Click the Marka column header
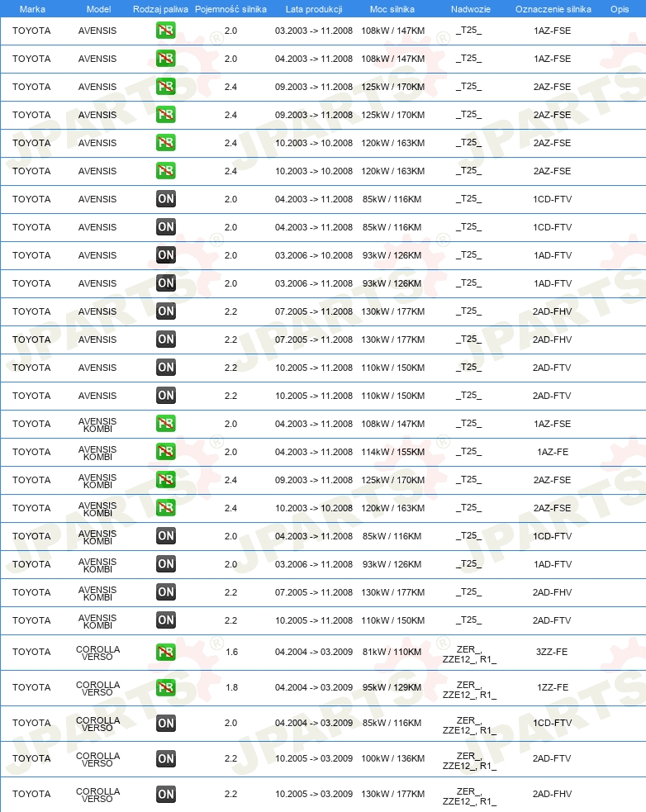 (32, 9)
